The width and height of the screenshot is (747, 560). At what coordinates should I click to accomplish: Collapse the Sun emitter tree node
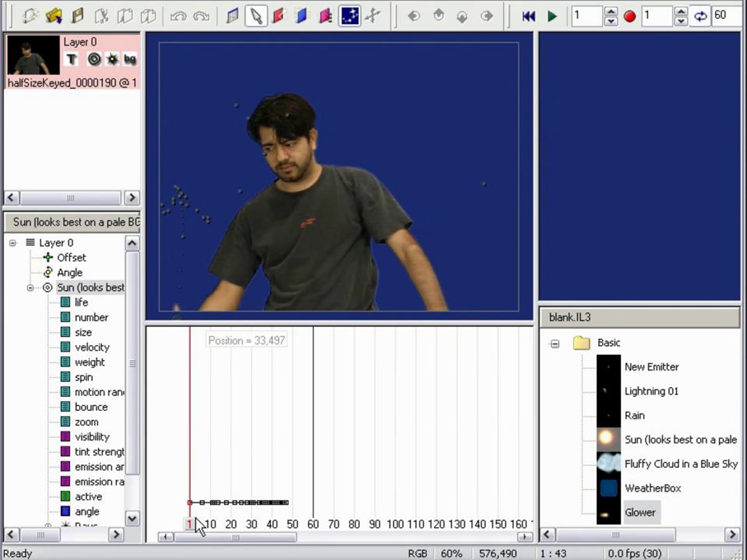click(x=31, y=287)
